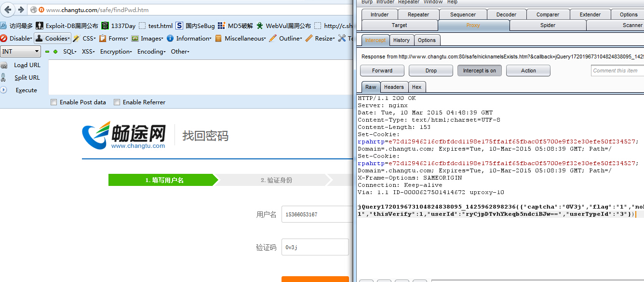Image resolution: width=644 pixels, height=282 pixels.
Task: Go forward with the browser forward arrow
Action: (x=21, y=10)
